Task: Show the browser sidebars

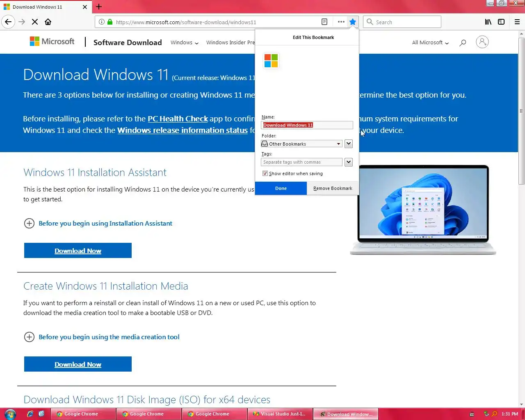Action: 501,22
